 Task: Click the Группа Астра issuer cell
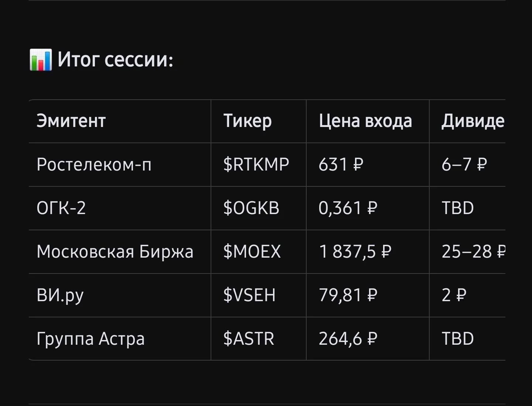[91, 339]
